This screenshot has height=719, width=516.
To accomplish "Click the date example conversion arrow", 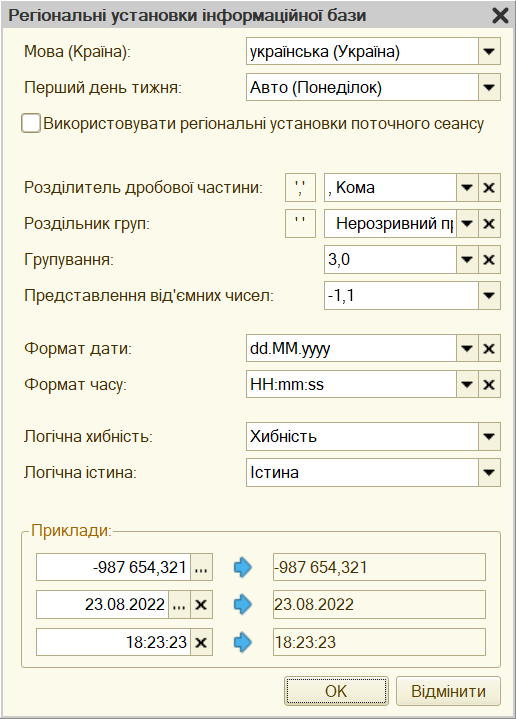I will 243,605.
